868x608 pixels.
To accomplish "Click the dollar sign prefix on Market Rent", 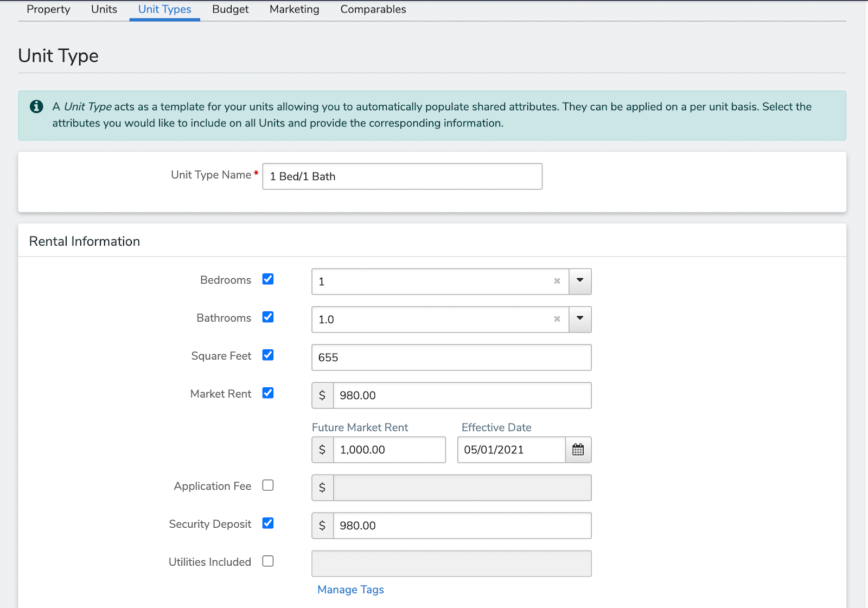I will pos(322,395).
